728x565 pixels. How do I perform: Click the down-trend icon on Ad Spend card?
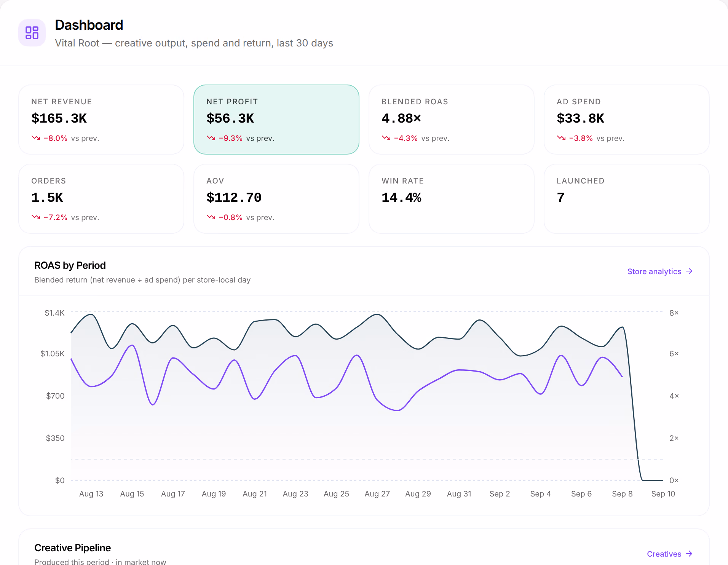click(x=561, y=138)
